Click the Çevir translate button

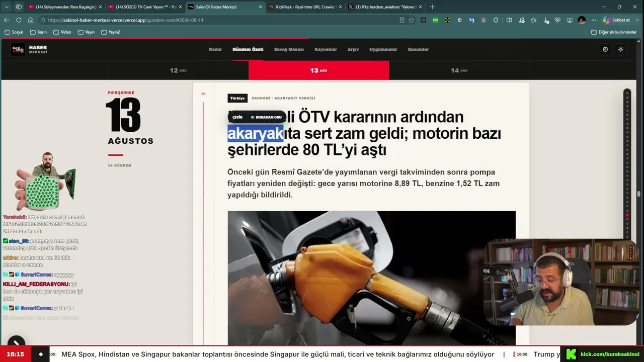pyautogui.click(x=237, y=117)
